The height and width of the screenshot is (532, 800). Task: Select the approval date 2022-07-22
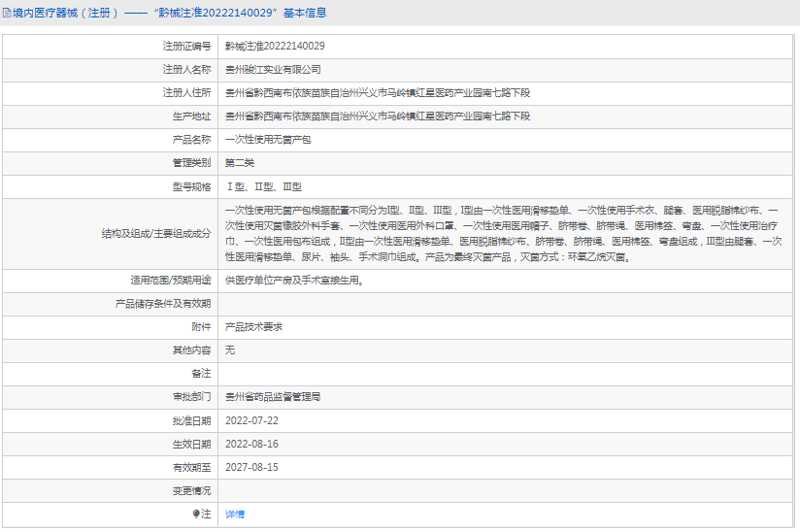pos(251,420)
